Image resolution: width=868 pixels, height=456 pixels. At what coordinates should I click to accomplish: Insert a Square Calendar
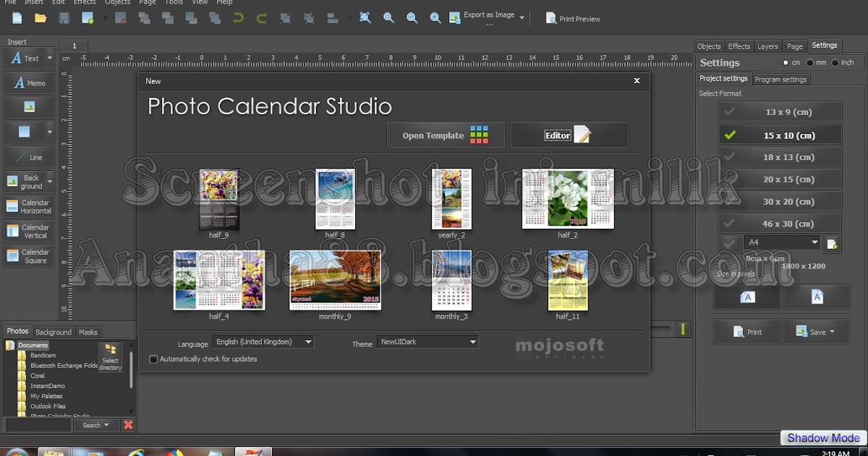pyautogui.click(x=28, y=257)
